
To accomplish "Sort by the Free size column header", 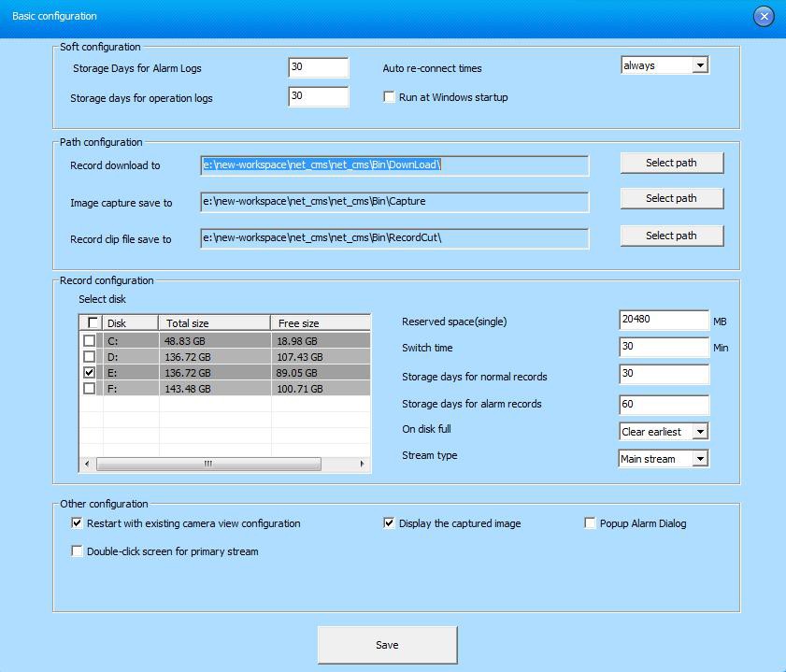I will (319, 323).
